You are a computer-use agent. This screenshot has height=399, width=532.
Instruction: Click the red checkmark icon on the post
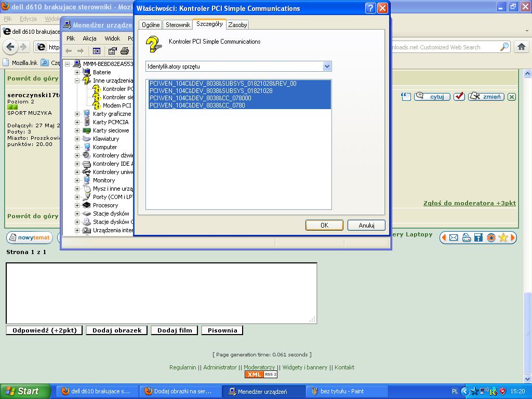(x=459, y=97)
